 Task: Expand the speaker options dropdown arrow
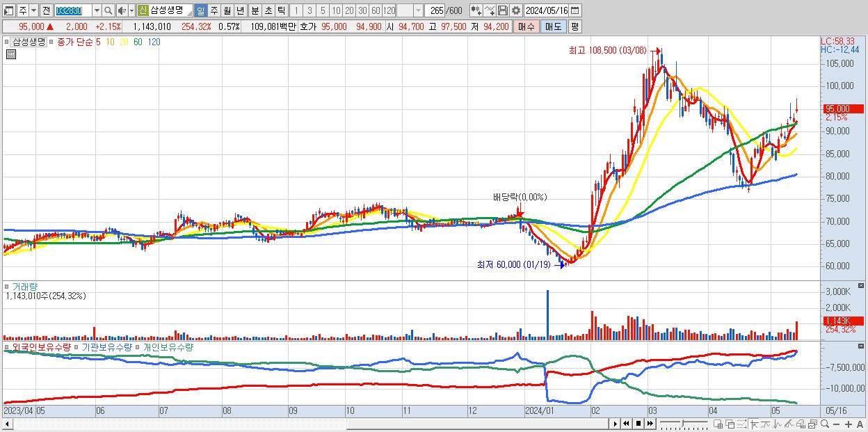click(131, 10)
